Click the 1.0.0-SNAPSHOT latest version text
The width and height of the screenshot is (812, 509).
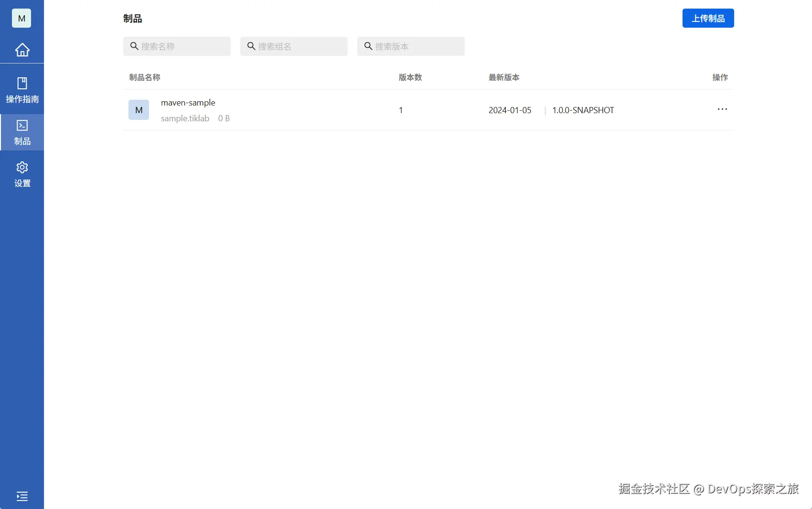(x=583, y=110)
